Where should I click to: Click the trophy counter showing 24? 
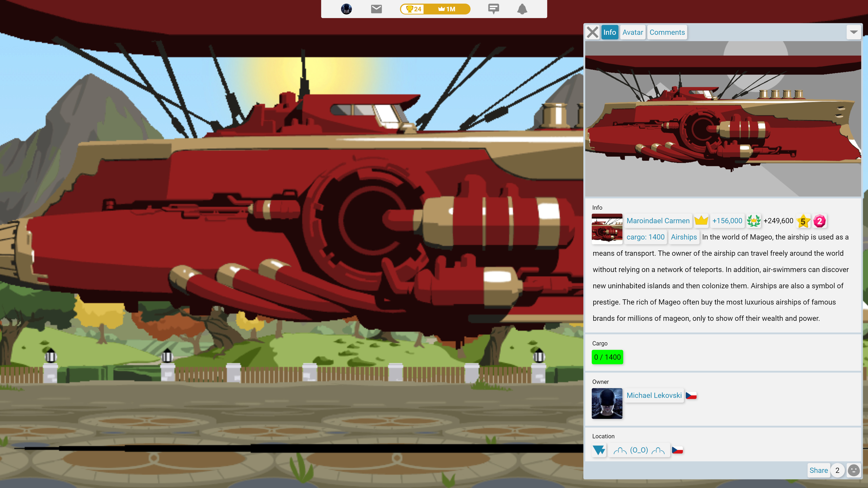click(414, 9)
